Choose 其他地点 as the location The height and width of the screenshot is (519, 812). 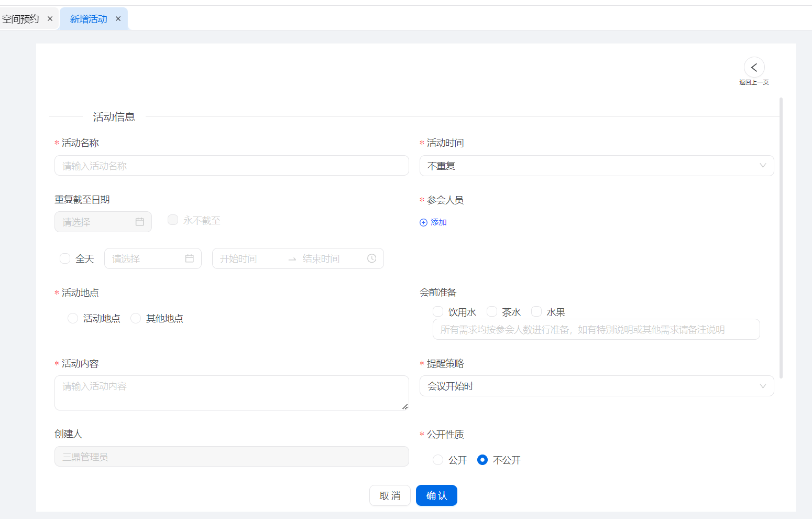coord(136,318)
